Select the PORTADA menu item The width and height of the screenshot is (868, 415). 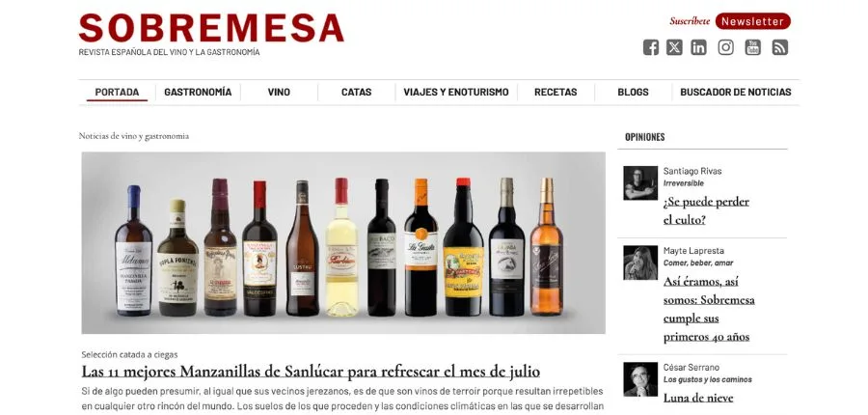coord(117,92)
